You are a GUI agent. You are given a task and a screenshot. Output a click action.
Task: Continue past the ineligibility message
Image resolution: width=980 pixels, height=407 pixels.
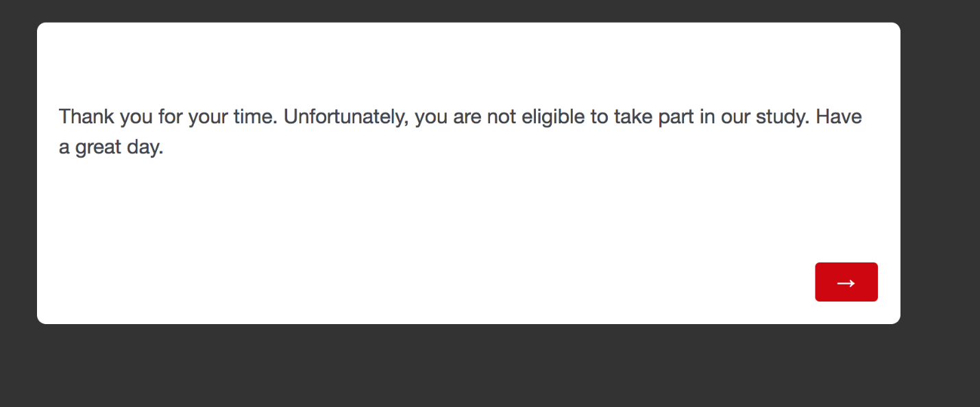[846, 282]
